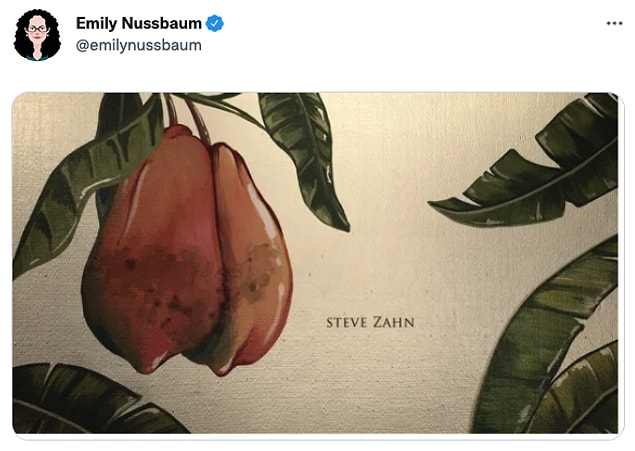Image resolution: width=635 pixels, height=451 pixels.
Task: Open the three-dot more options menu
Action: (614, 23)
